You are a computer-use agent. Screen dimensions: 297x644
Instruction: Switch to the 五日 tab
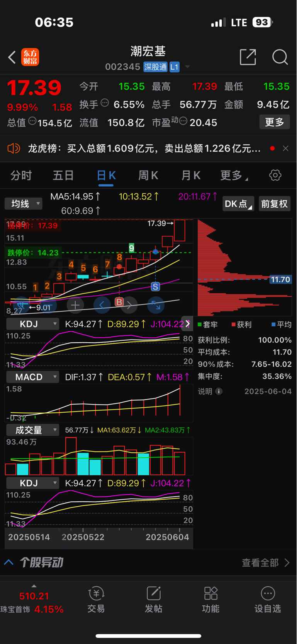(63, 176)
